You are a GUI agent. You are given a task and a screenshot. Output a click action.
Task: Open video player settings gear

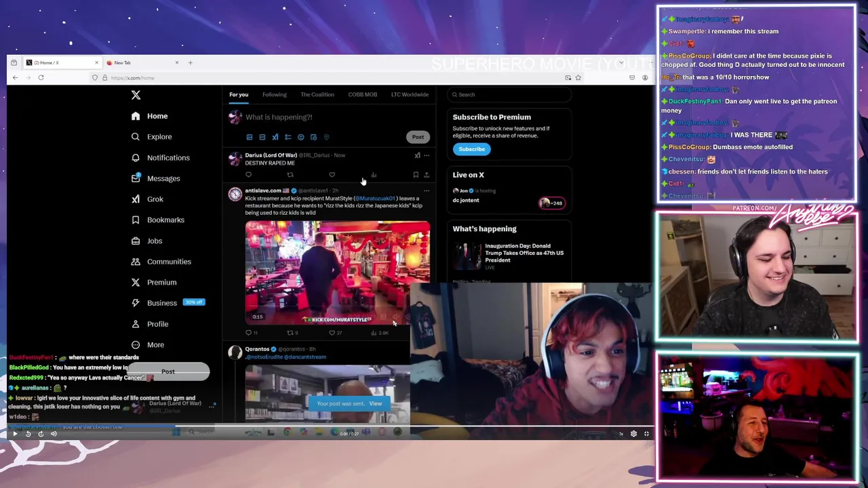pyautogui.click(x=633, y=434)
